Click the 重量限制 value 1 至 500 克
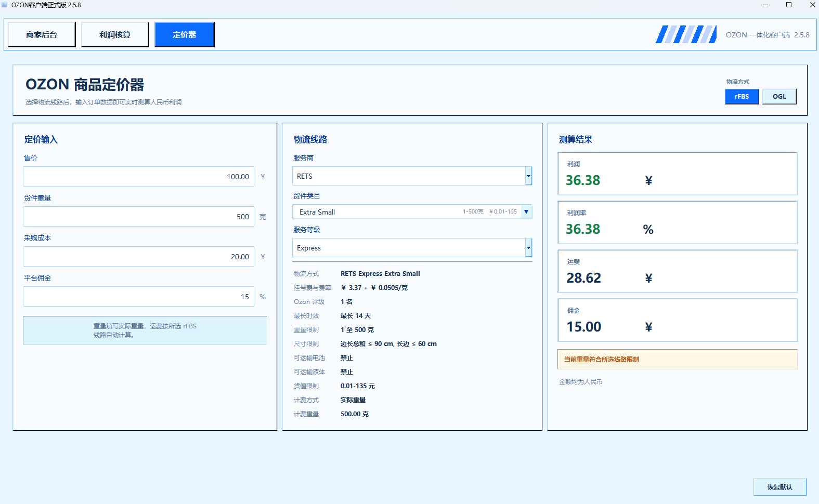819x504 pixels. (357, 330)
